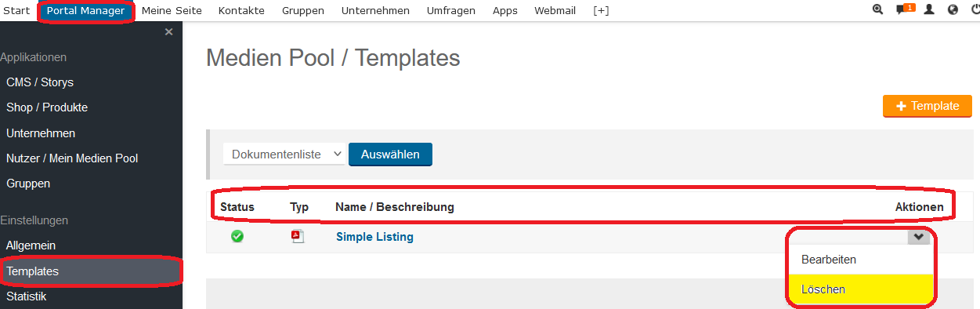Open the search magnifier icon
Screen dimensions: 980x309
(877, 10)
